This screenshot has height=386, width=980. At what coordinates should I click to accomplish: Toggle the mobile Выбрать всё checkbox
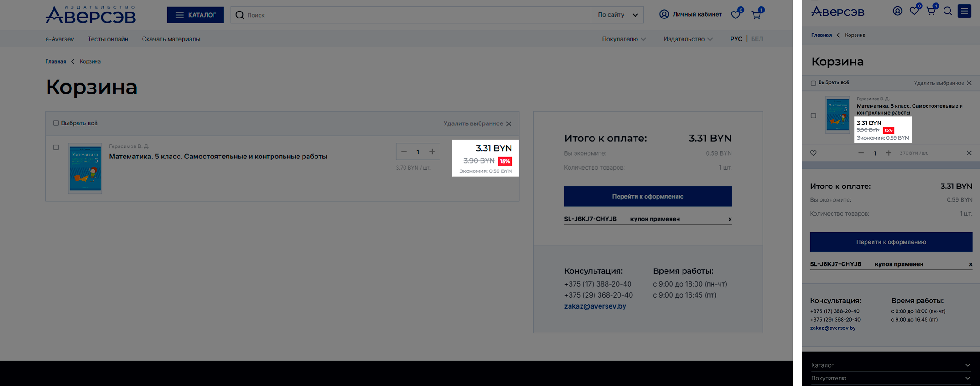coord(814,83)
